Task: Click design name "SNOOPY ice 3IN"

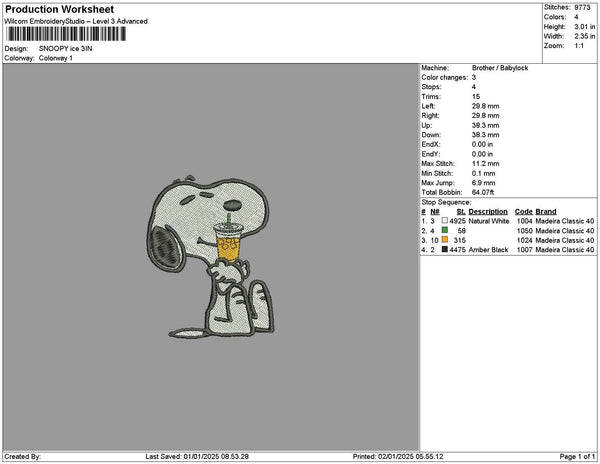Action: [x=65, y=49]
